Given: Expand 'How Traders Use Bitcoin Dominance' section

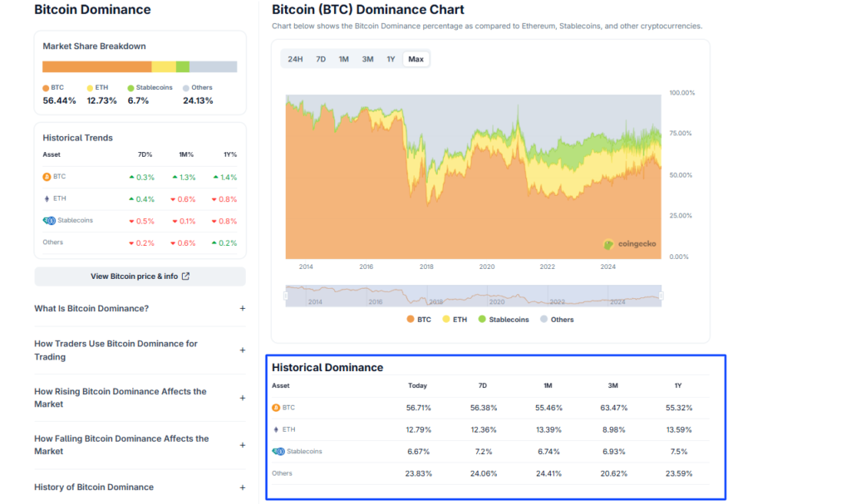Looking at the screenshot, I should point(243,350).
